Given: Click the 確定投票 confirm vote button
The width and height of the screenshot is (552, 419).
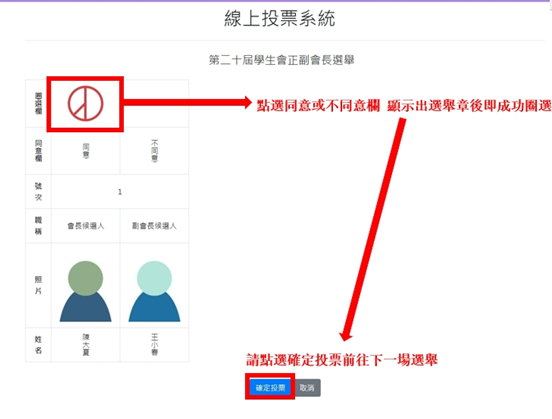Looking at the screenshot, I should pyautogui.click(x=270, y=388).
